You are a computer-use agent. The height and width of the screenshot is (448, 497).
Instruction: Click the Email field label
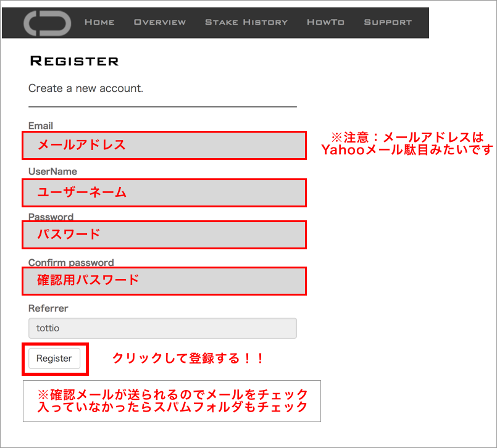click(41, 126)
